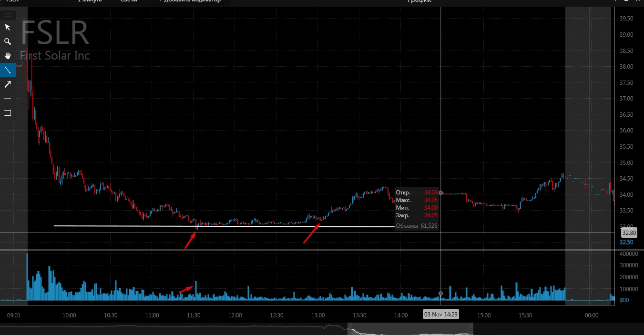Click the bottom chart navigator highlighted range

click(x=410, y=329)
